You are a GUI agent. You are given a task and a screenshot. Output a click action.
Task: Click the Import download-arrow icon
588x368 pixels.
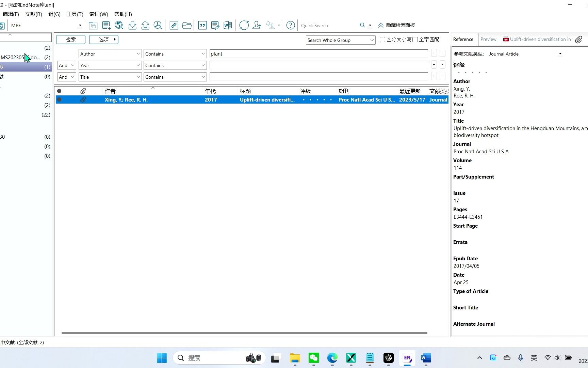pyautogui.click(x=132, y=25)
